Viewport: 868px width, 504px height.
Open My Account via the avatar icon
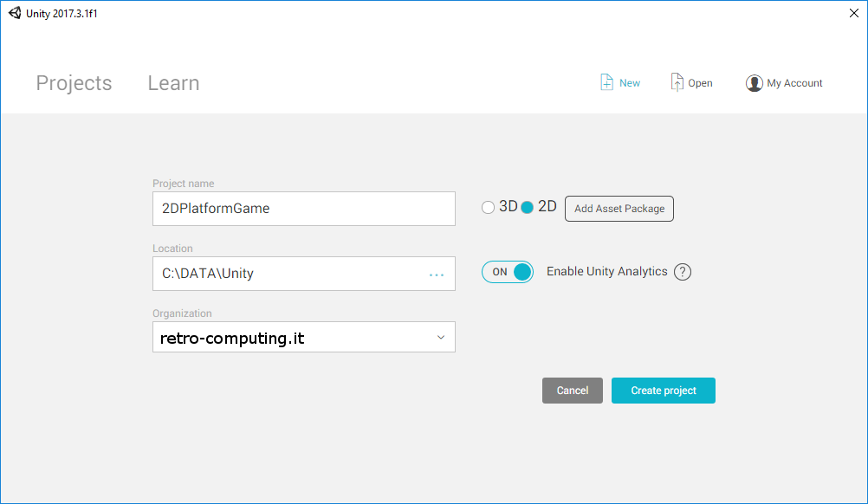[754, 83]
